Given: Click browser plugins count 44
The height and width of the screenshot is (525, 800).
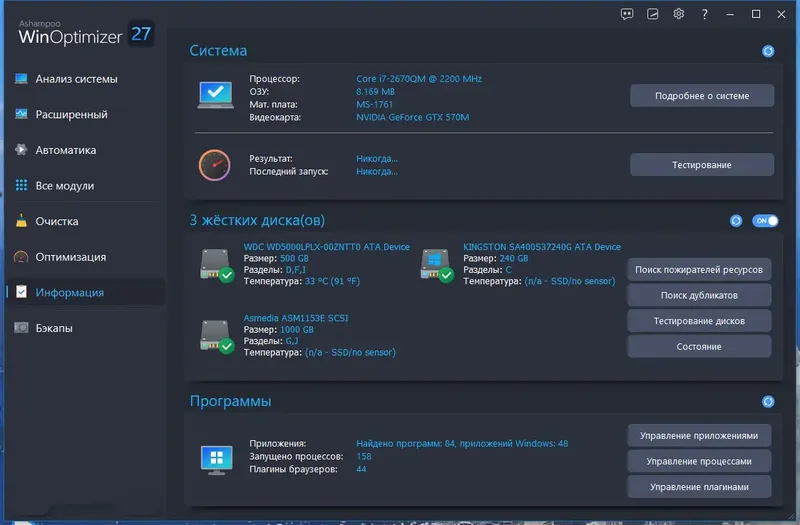Looking at the screenshot, I should point(361,469).
